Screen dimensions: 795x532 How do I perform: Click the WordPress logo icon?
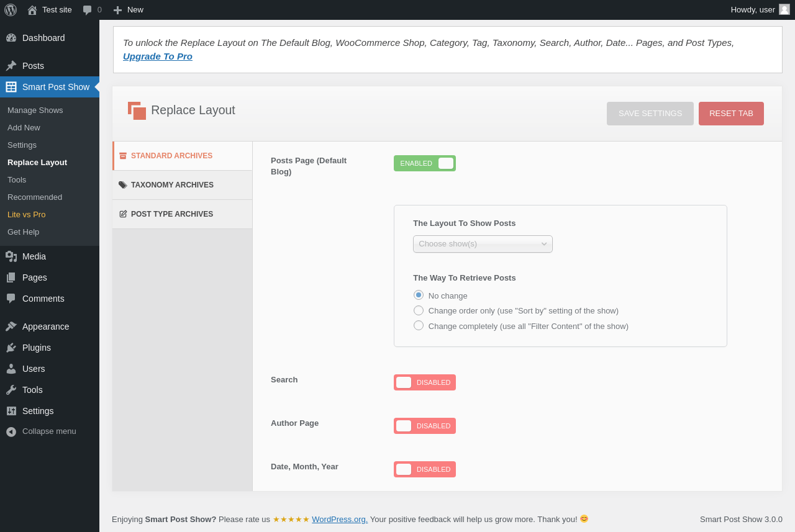pos(11,10)
